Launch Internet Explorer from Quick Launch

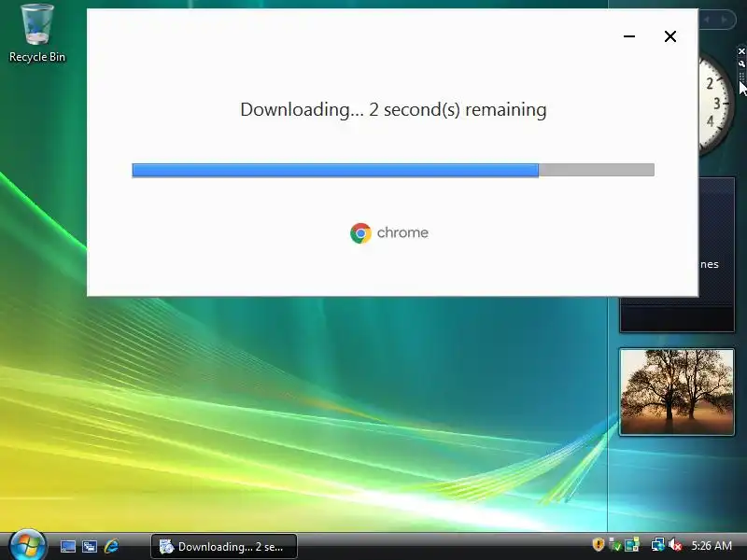[111, 546]
